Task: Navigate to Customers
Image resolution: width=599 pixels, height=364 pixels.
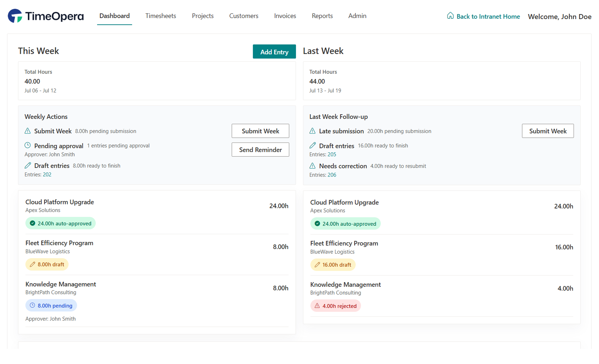Action: click(x=244, y=16)
